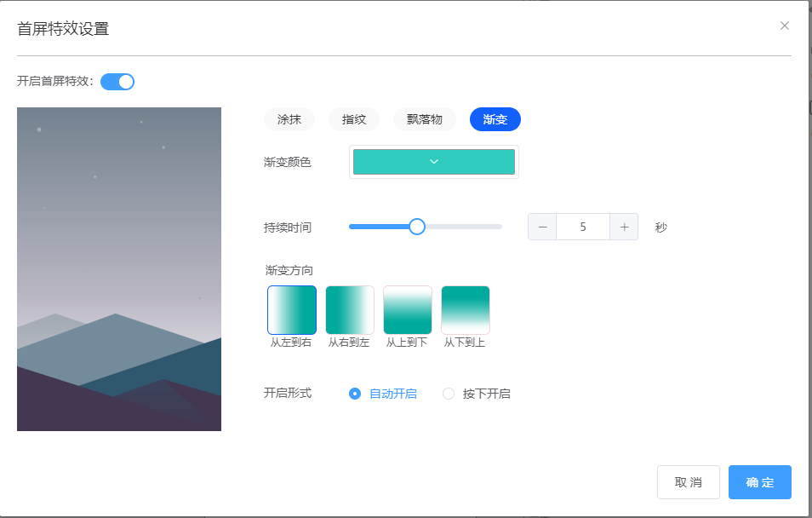Click the 持续时间 slider handle
This screenshot has height=518, width=812.
417,227
